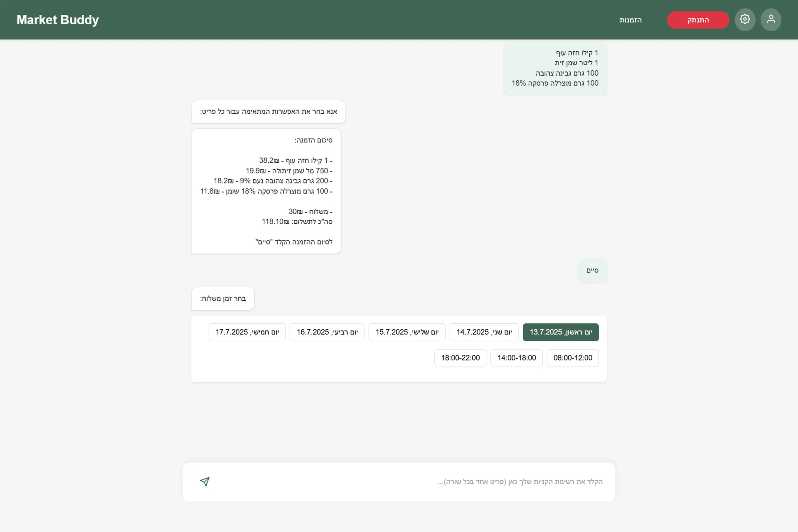Pick Thursday 17.7.2025 delivery date
This screenshot has width=798, height=532.
[x=247, y=332]
